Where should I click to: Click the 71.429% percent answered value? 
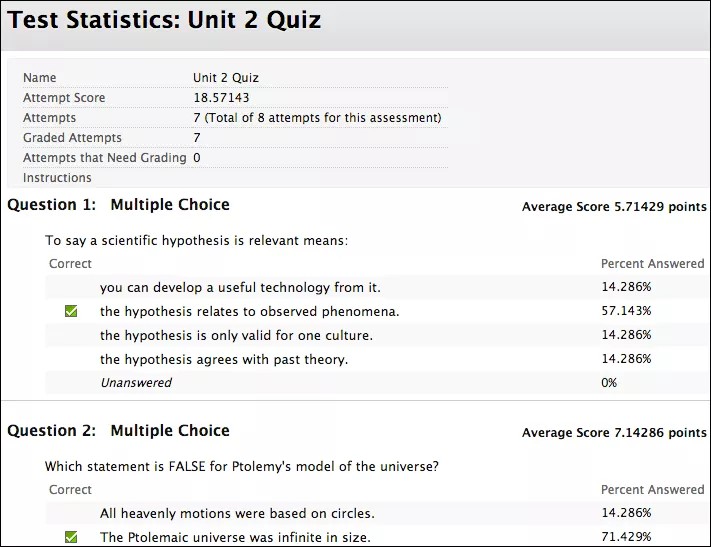[626, 537]
